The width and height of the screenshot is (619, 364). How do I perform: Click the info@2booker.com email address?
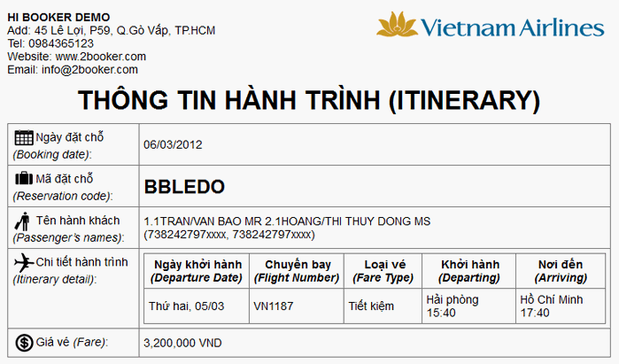(x=89, y=69)
